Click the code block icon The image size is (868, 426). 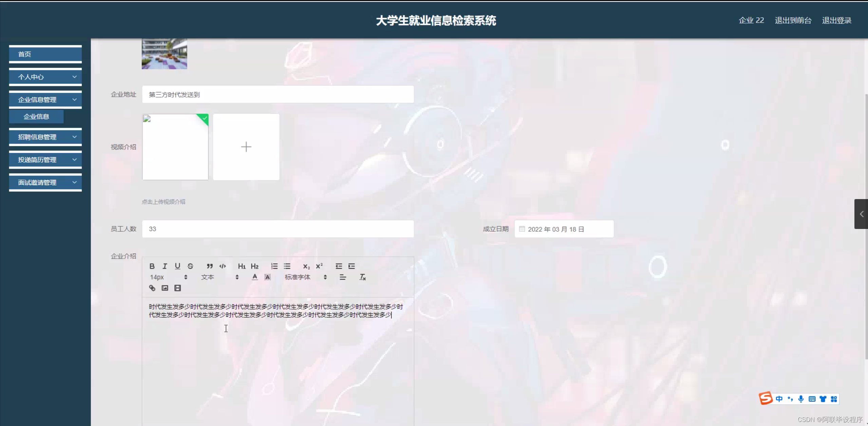tap(223, 266)
